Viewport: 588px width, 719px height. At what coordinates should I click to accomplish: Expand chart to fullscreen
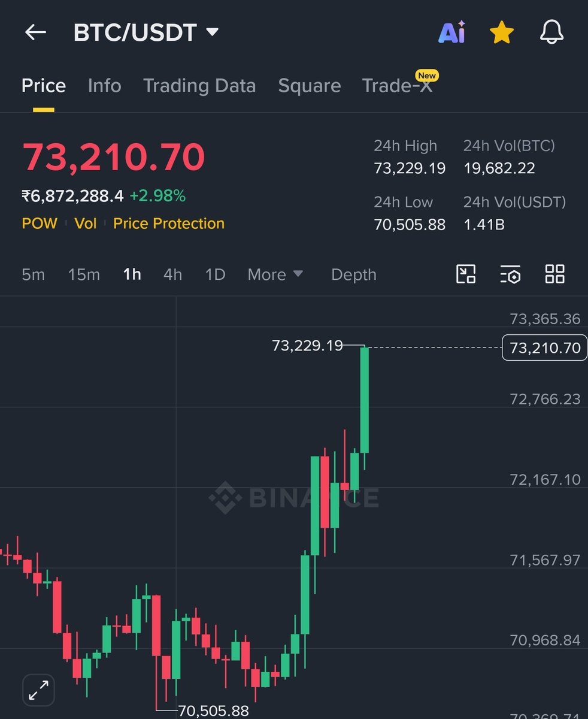click(39, 690)
